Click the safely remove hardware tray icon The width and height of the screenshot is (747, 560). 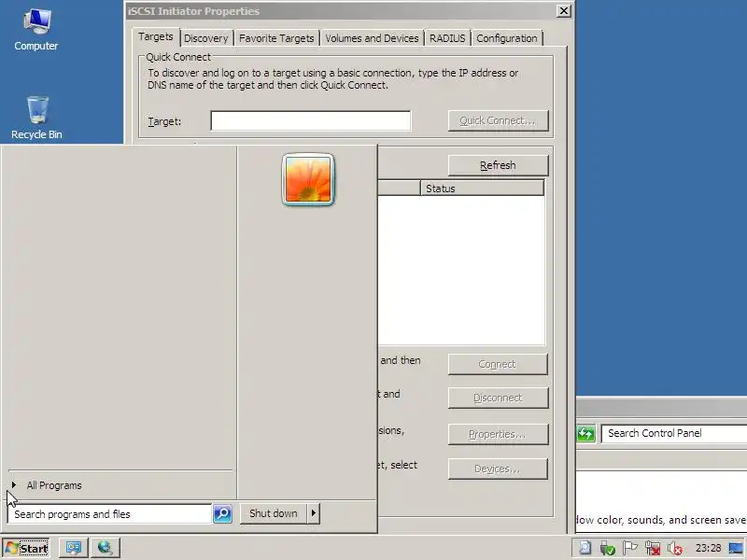click(x=608, y=548)
